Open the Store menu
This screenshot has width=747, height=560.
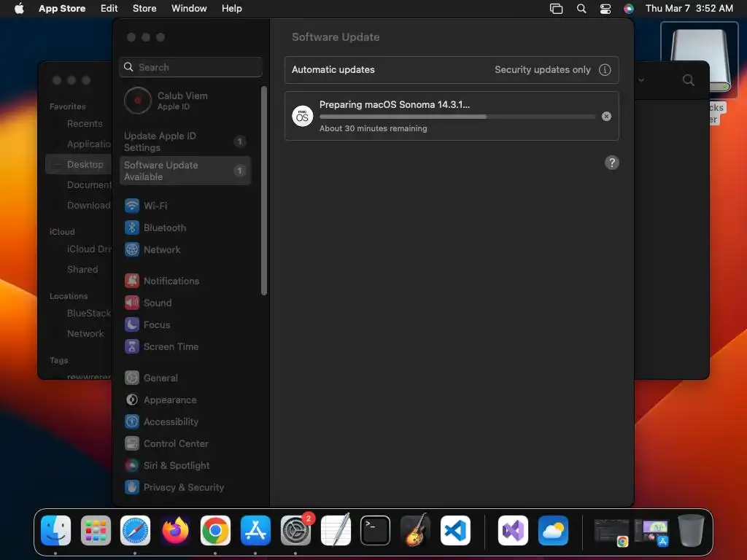pyautogui.click(x=144, y=9)
